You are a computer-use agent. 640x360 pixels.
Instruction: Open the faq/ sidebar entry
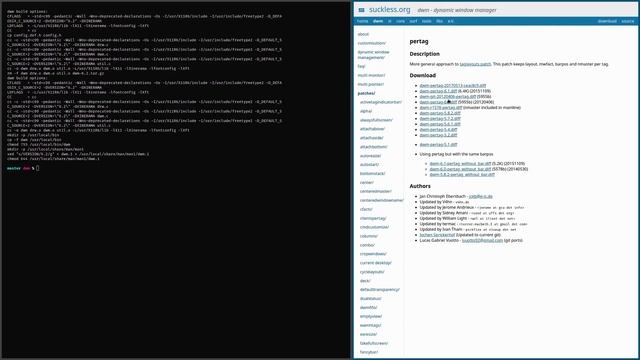tap(362, 66)
